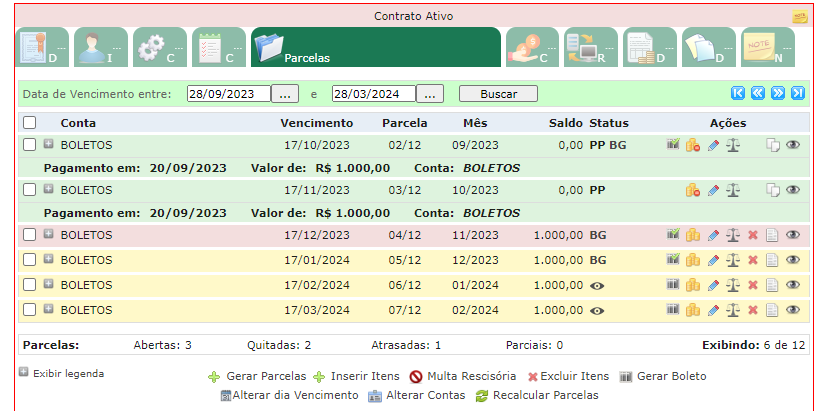Check the box for parcela 04/12
834x411 pixels.
(30, 234)
